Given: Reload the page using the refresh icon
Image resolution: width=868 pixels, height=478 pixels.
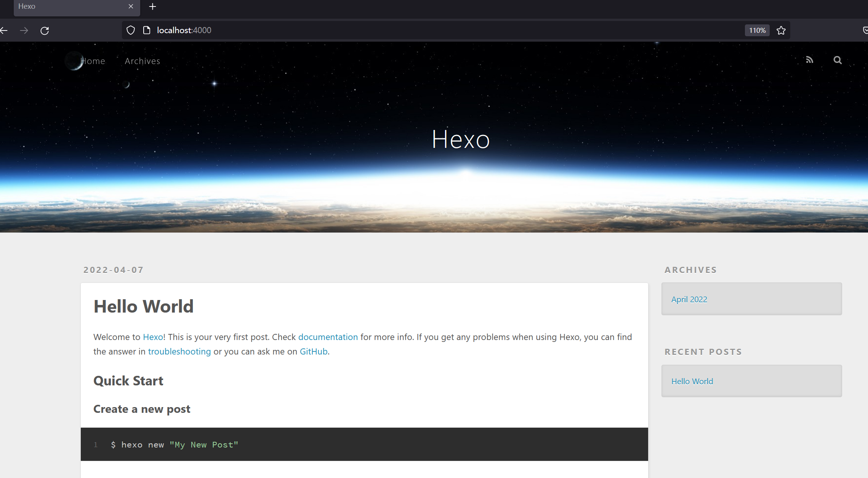Looking at the screenshot, I should tap(45, 30).
